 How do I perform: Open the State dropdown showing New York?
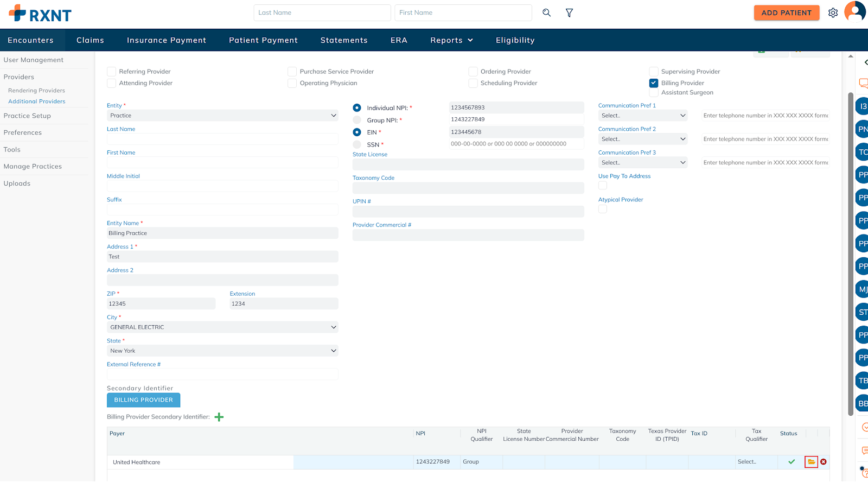[222, 351]
